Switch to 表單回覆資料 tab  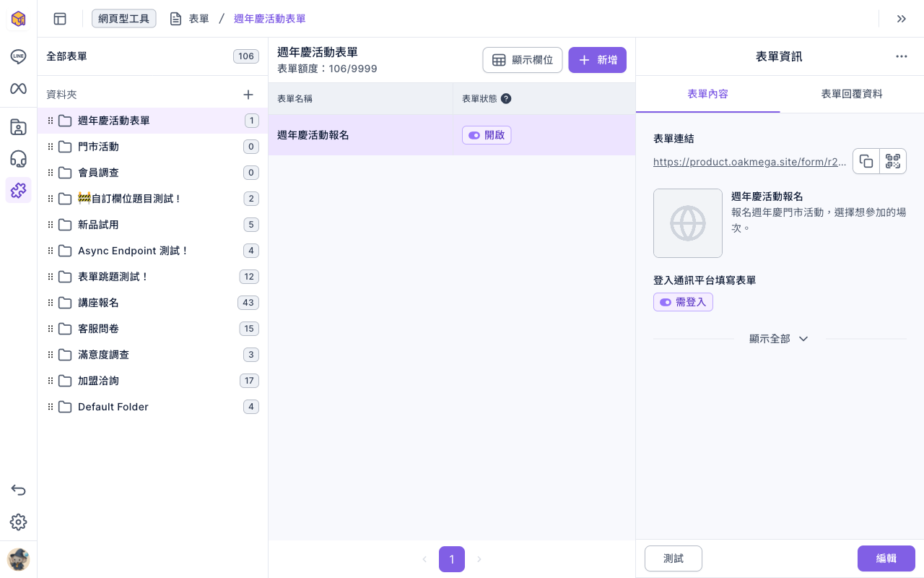[852, 94]
